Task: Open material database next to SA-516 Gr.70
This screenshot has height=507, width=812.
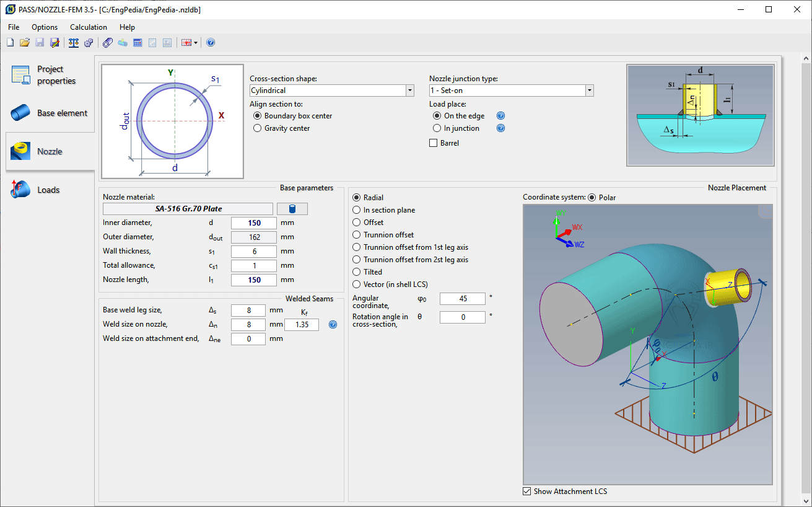Action: (292, 209)
